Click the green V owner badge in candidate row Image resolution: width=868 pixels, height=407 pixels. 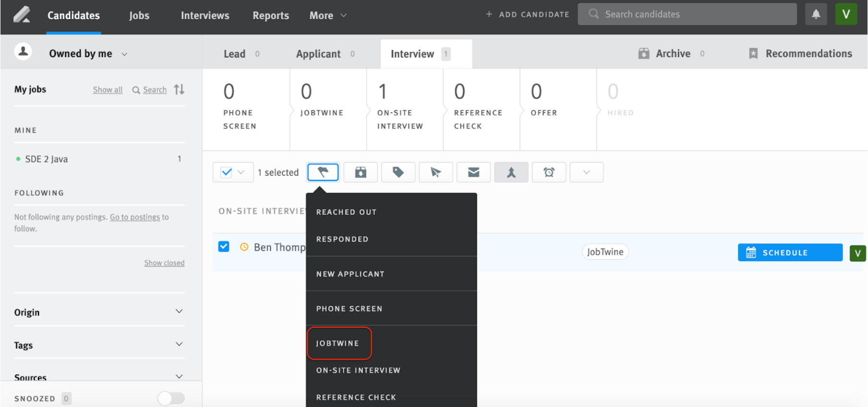click(x=857, y=253)
